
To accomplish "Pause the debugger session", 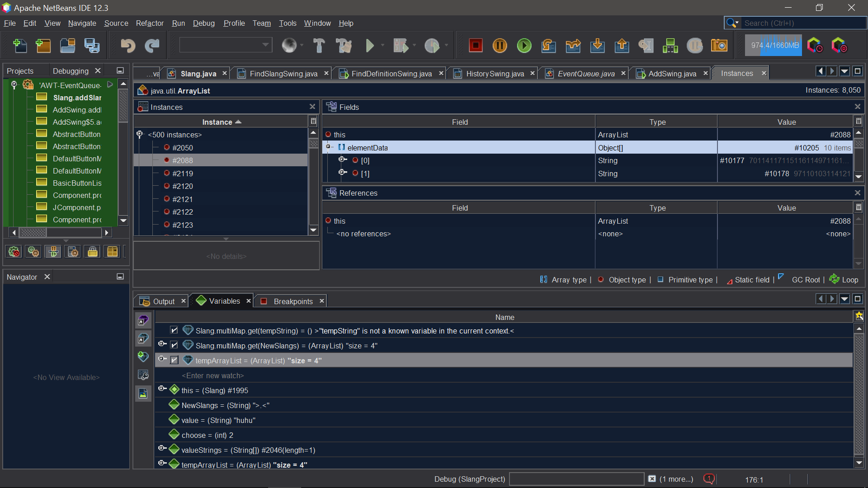I will click(x=500, y=46).
